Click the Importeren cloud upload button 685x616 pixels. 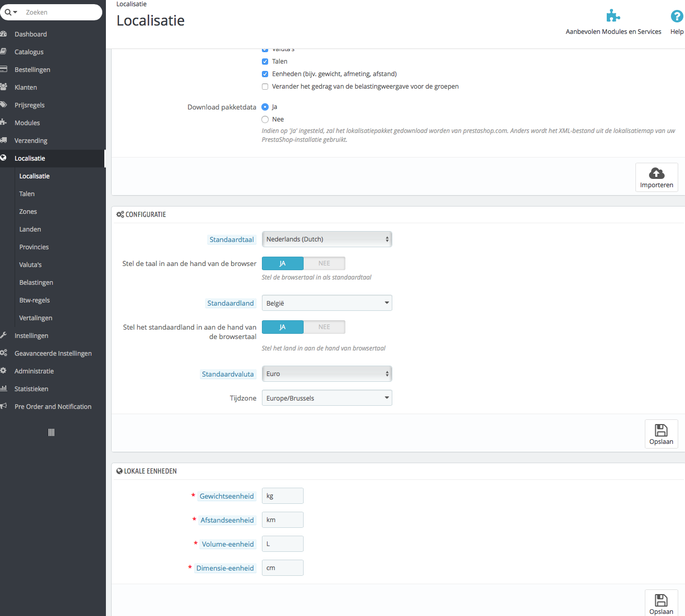click(x=657, y=177)
